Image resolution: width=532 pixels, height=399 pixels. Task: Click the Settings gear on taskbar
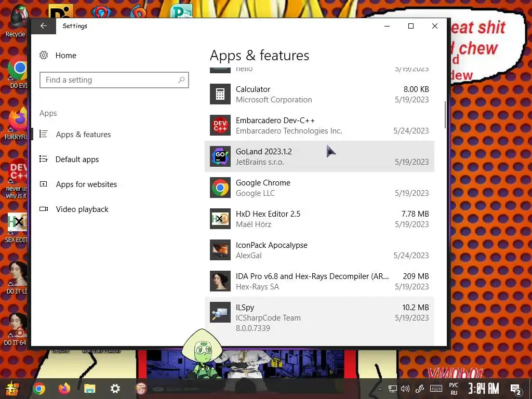pos(115,389)
